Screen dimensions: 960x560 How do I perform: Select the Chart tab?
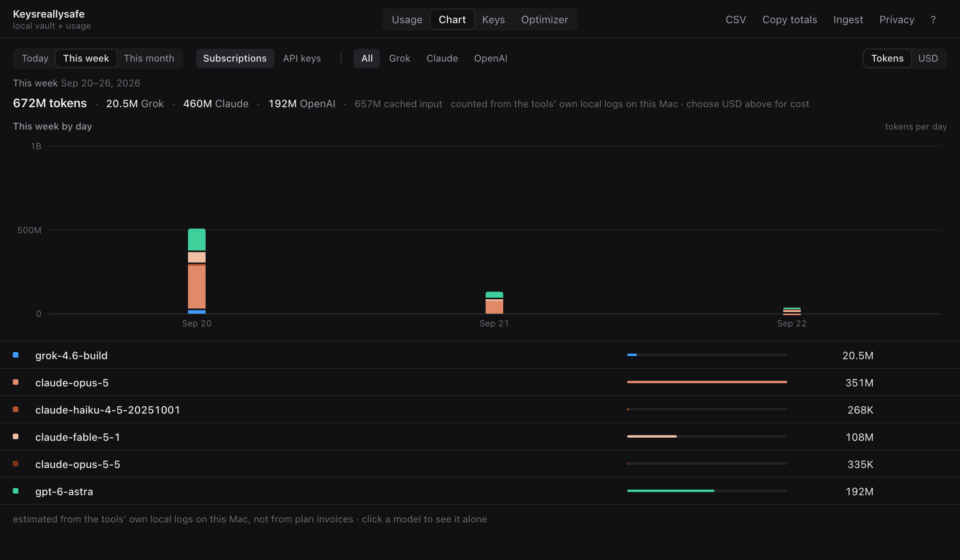pyautogui.click(x=452, y=20)
